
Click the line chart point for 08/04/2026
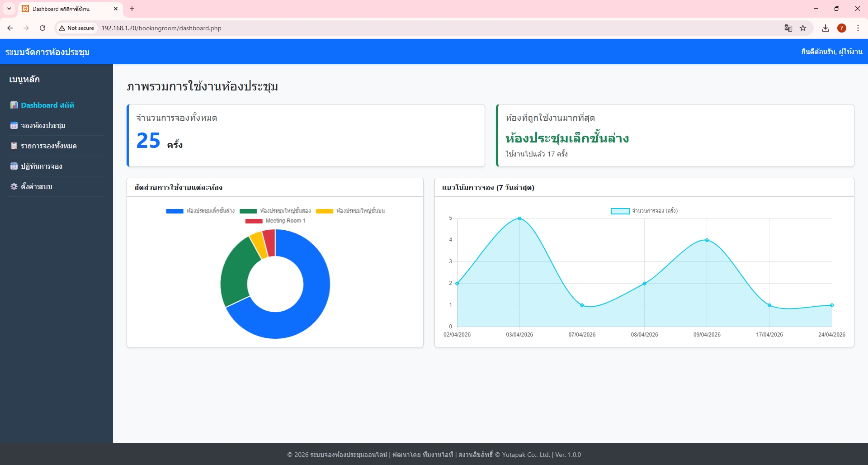(645, 284)
